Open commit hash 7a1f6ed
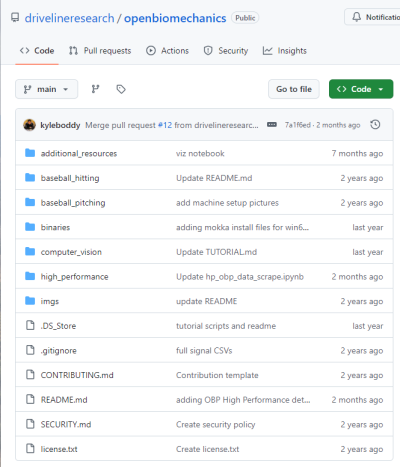Screen dimensions: 400x467 [x=297, y=125]
